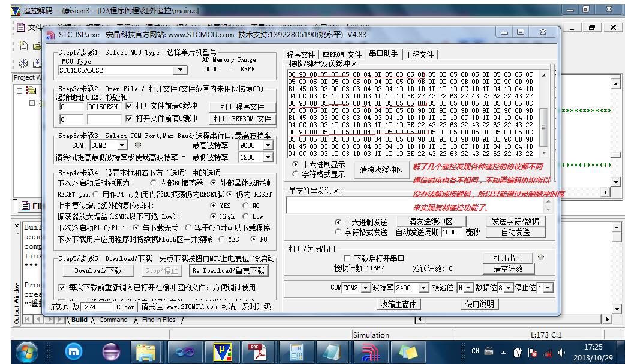The image size is (625, 364).
Task: Open the blue infinity-symbol taskbar app
Action: pyautogui.click(x=183, y=351)
